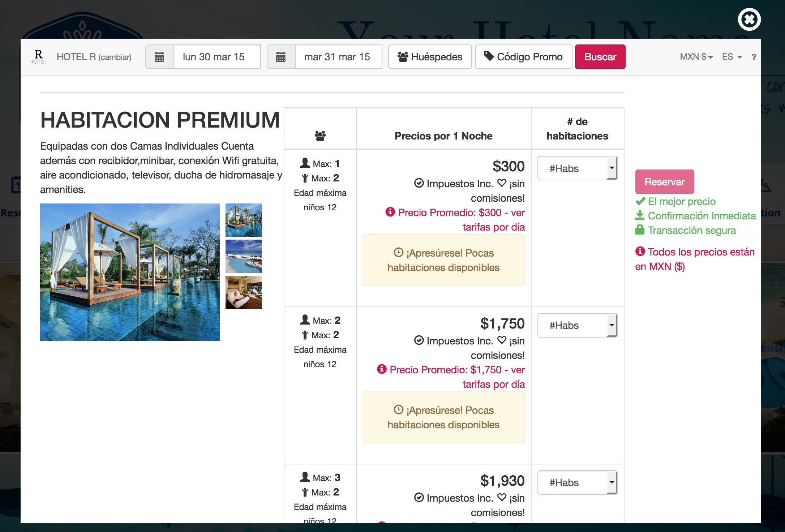
Task: Click the heart icon for $300 rate
Action: tap(502, 183)
